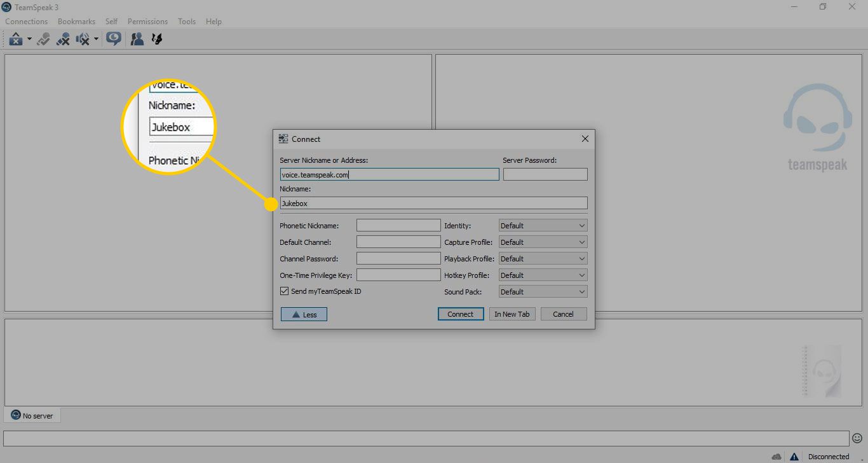Open the Away status dropdown arrow
The image size is (868, 463).
29,39
